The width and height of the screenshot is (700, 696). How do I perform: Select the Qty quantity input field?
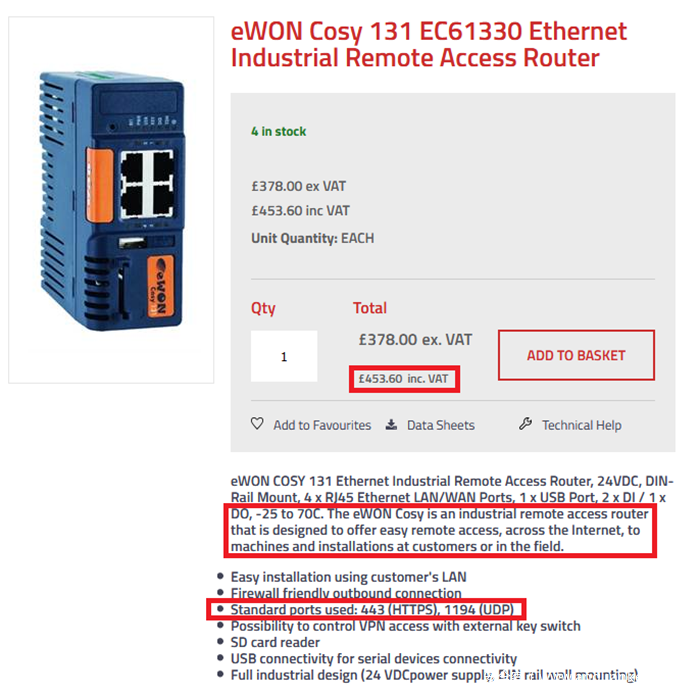tap(284, 356)
